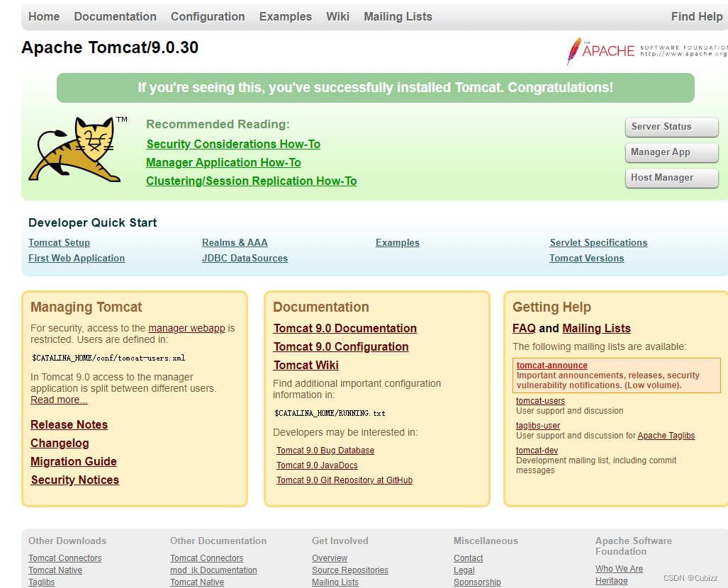Follow the manager webapp link
The width and height of the screenshot is (728, 588).
click(x=186, y=328)
